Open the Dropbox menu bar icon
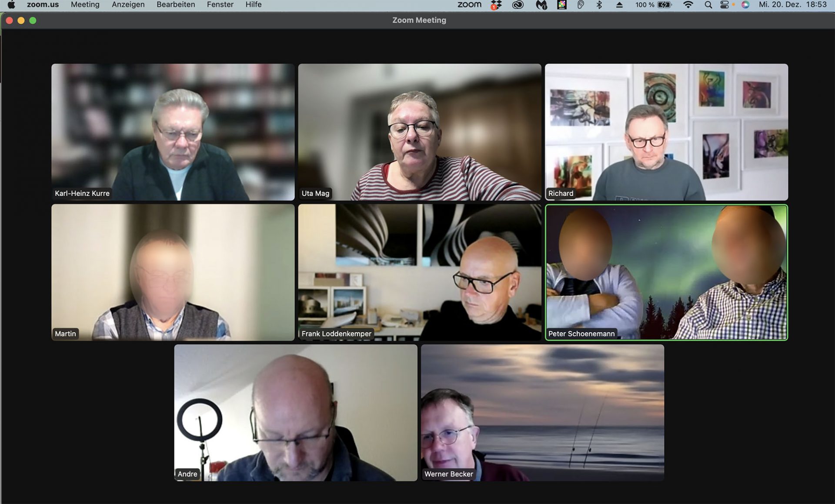 [496, 5]
